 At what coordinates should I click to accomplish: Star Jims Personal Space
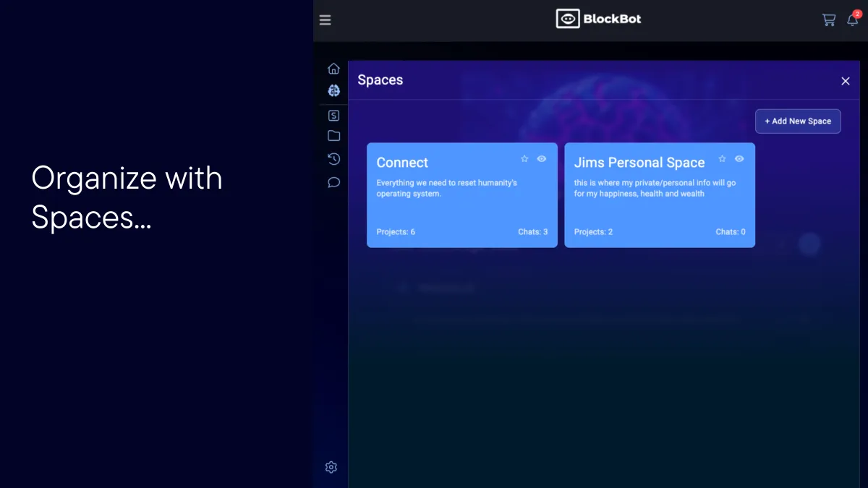[x=722, y=158]
